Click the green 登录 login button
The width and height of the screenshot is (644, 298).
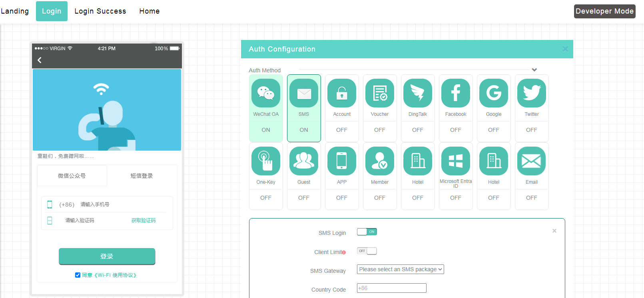point(107,256)
